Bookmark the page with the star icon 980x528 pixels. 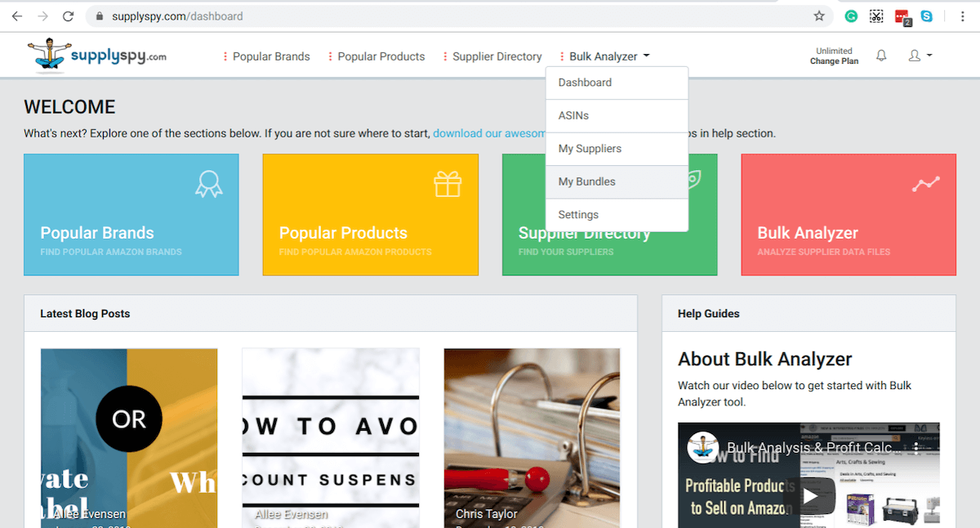(819, 16)
